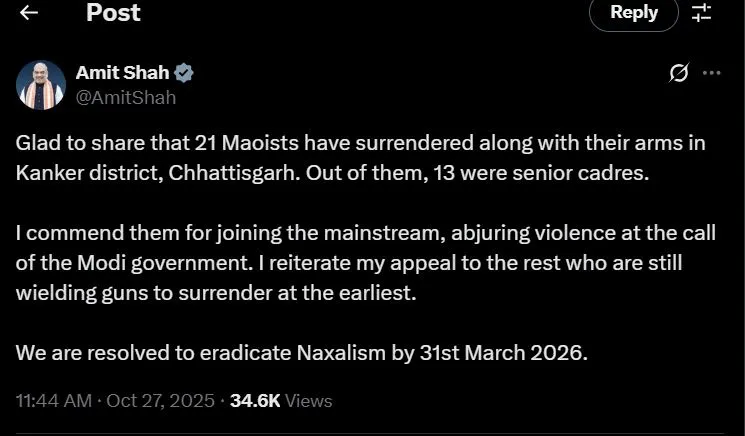
Task: Open the @AmitShah handle link
Action: [x=126, y=97]
